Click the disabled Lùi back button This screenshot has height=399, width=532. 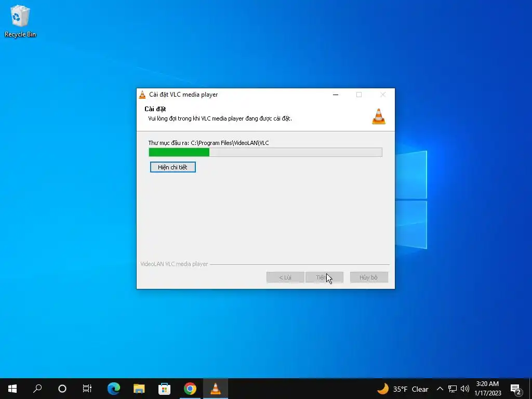click(285, 277)
